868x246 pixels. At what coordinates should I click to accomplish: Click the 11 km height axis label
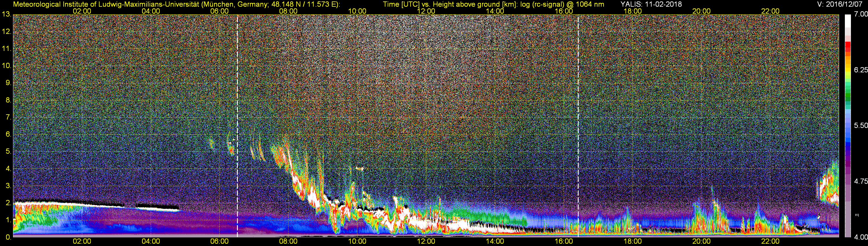(6, 49)
